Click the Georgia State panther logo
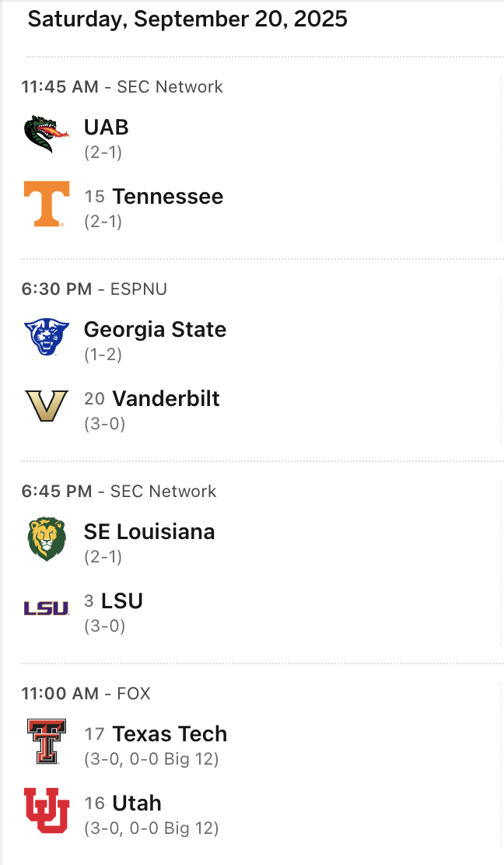The width and height of the screenshot is (504, 865). click(47, 337)
